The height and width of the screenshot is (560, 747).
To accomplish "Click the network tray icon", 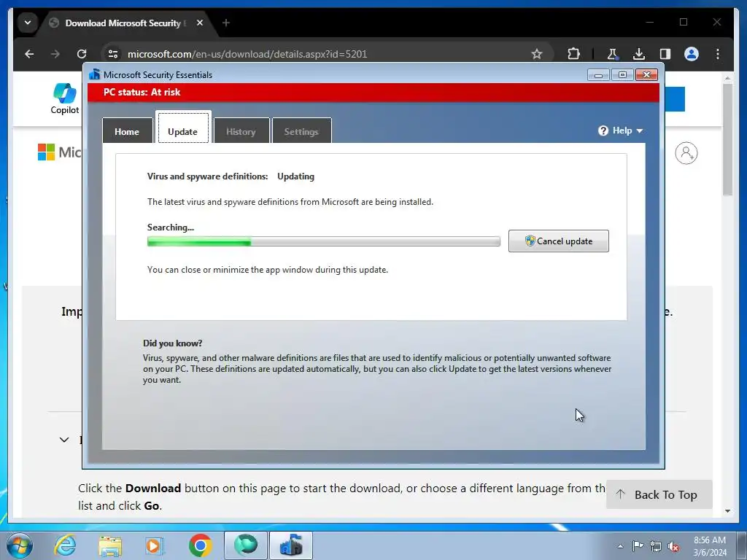I will (656, 546).
